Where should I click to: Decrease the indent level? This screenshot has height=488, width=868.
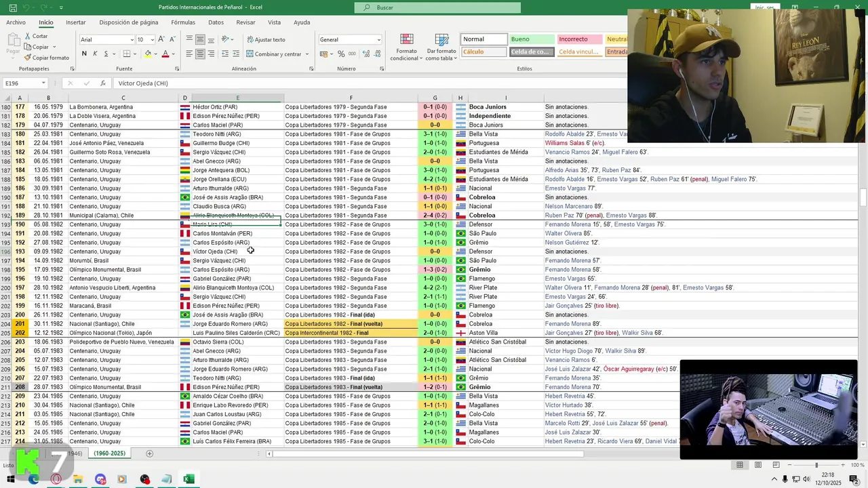(x=225, y=54)
